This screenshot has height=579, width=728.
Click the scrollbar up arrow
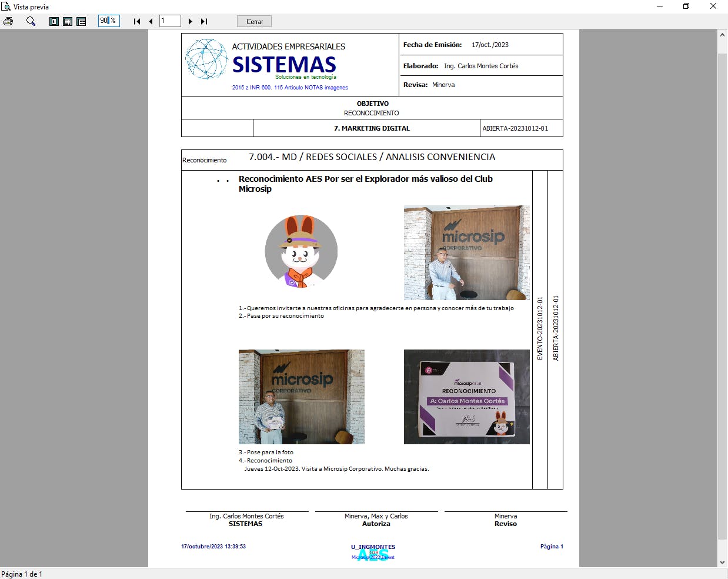[722, 35]
